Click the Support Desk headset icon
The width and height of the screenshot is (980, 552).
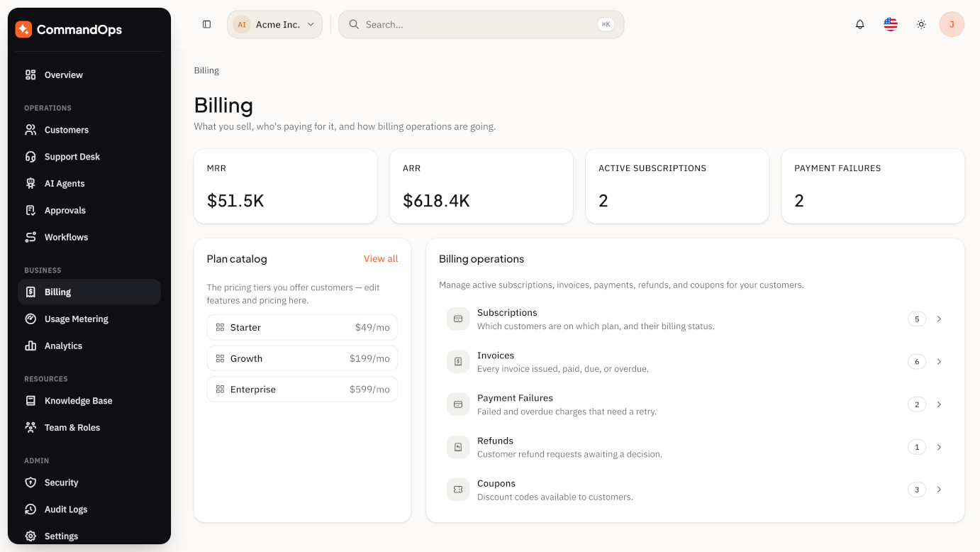pos(30,157)
